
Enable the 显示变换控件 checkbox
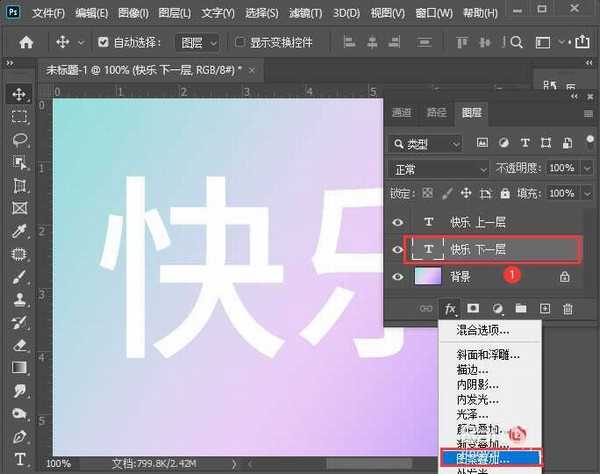point(240,43)
